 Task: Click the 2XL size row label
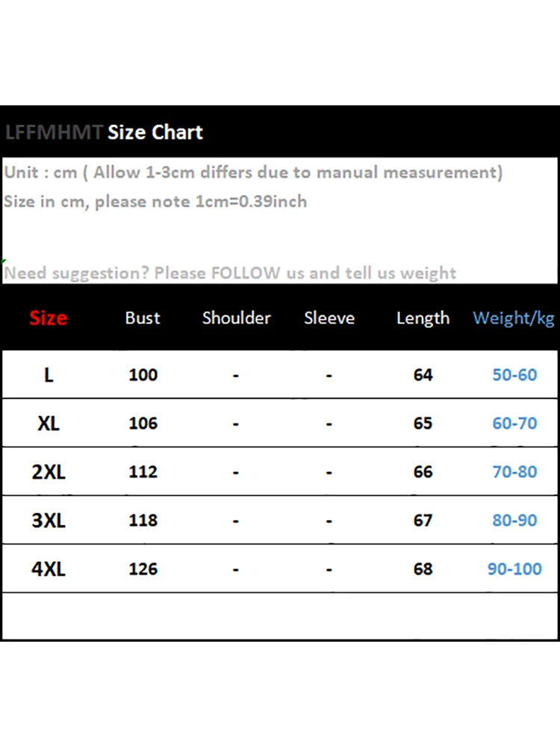click(49, 472)
